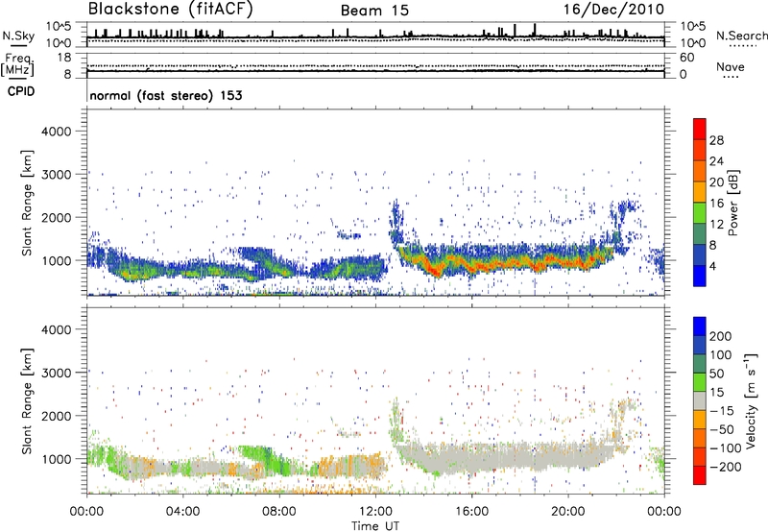Image resolution: width=768 pixels, height=532 pixels.
Task: Click the 'N.Sky' legend label
Action: pos(18,36)
